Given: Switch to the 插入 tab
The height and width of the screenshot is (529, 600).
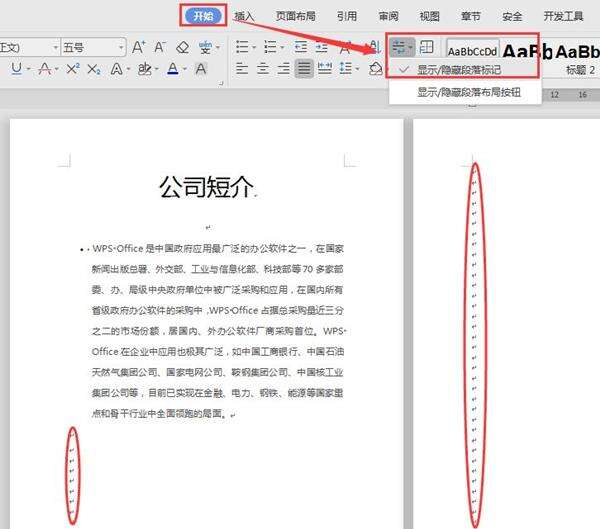Looking at the screenshot, I should [x=244, y=16].
